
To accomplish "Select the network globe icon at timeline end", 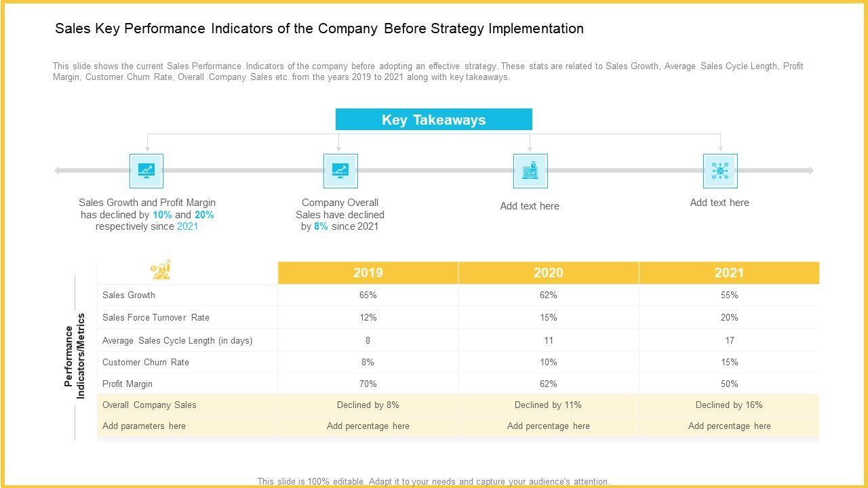I will (720, 171).
